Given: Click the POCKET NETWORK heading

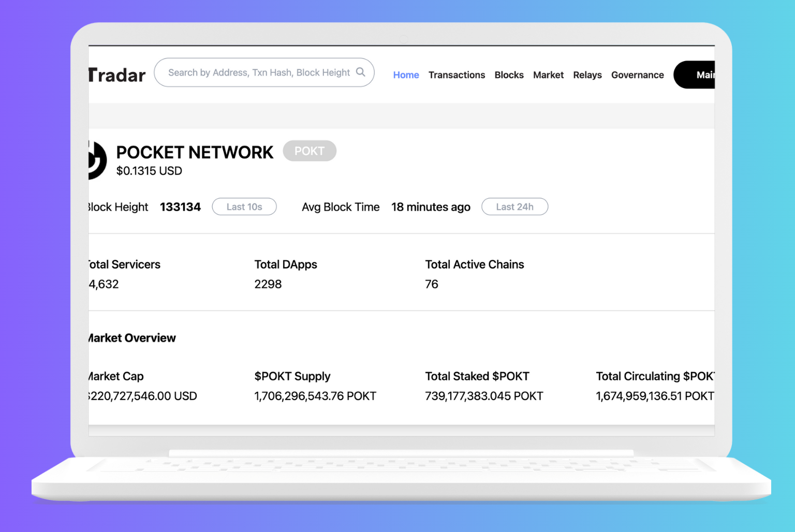Looking at the screenshot, I should [195, 152].
